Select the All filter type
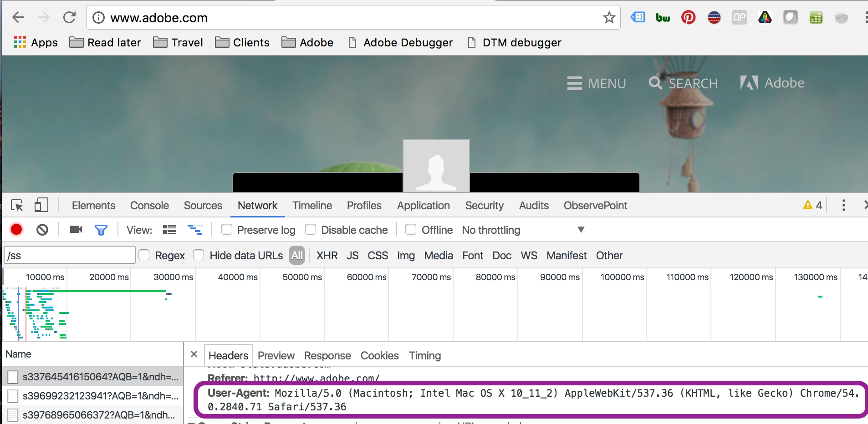The height and width of the screenshot is (424, 868). (x=297, y=256)
